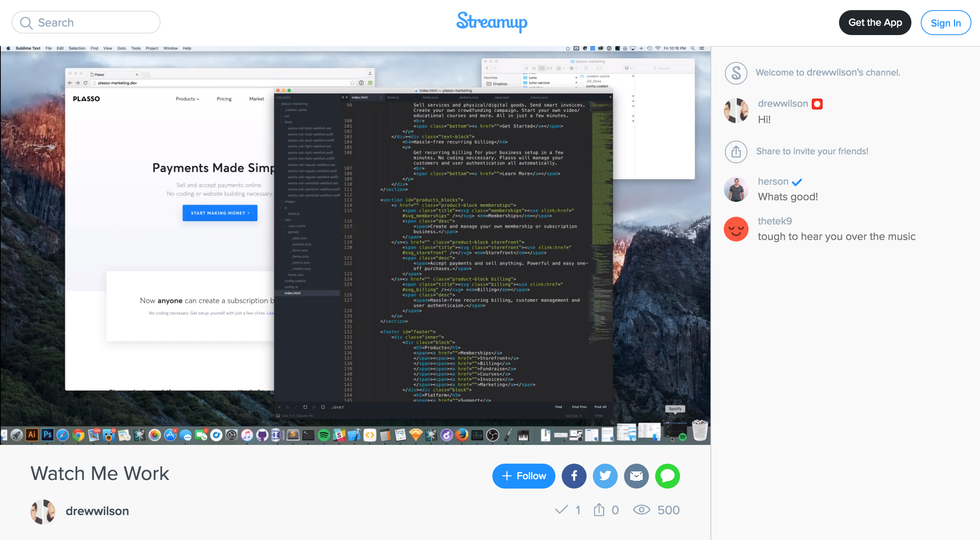Share the stream via the email icon
The height and width of the screenshot is (540, 980).
[x=636, y=476]
